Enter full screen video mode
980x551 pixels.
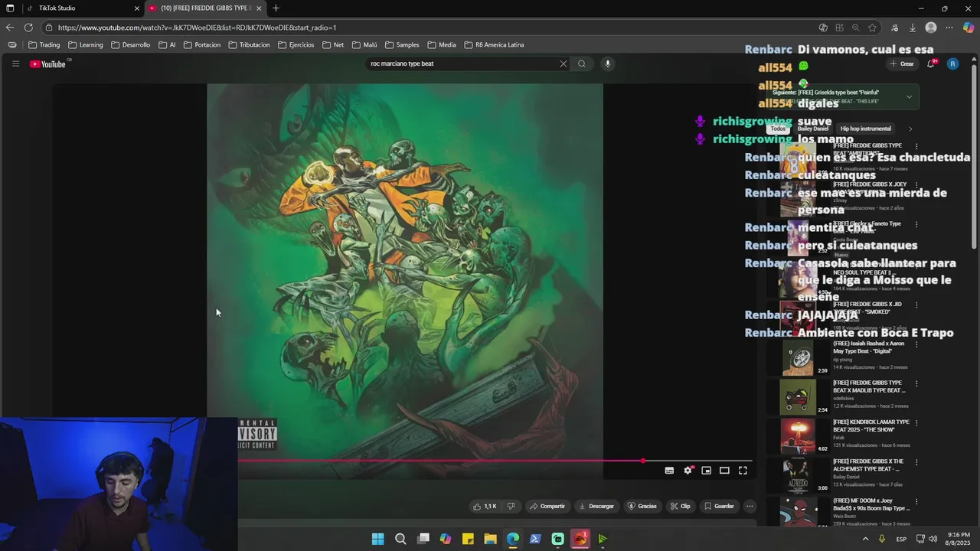tap(743, 471)
